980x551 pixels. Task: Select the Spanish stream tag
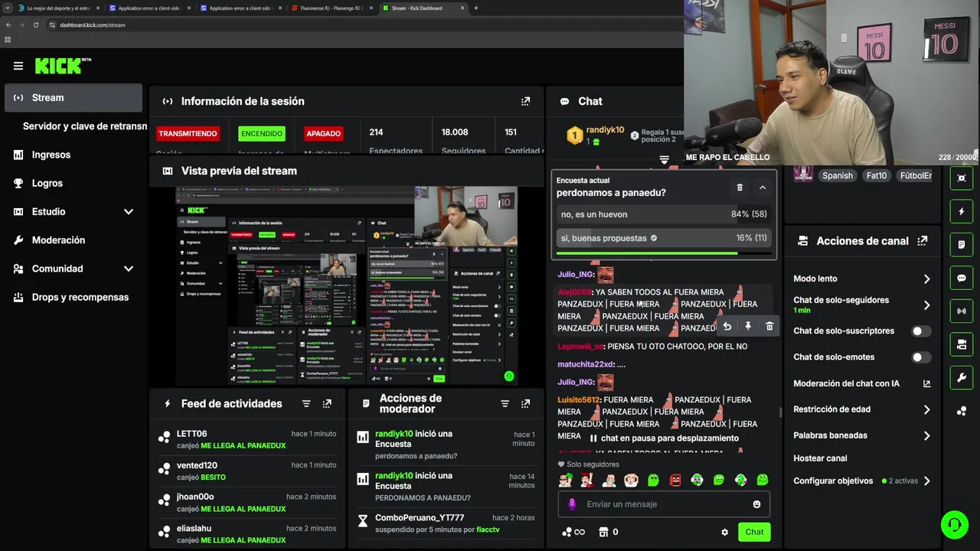coord(838,175)
